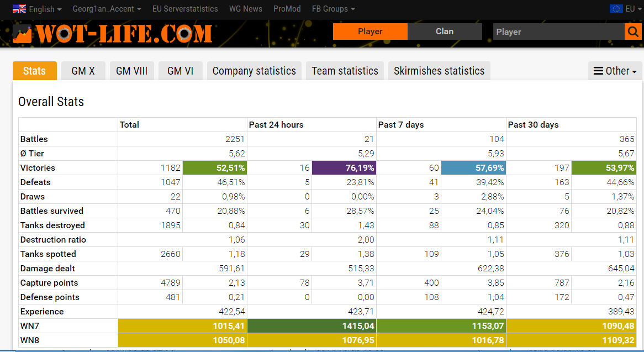Viewport: 644px width, 352px height.
Task: Click the Capture points row label
Action: [x=49, y=283]
